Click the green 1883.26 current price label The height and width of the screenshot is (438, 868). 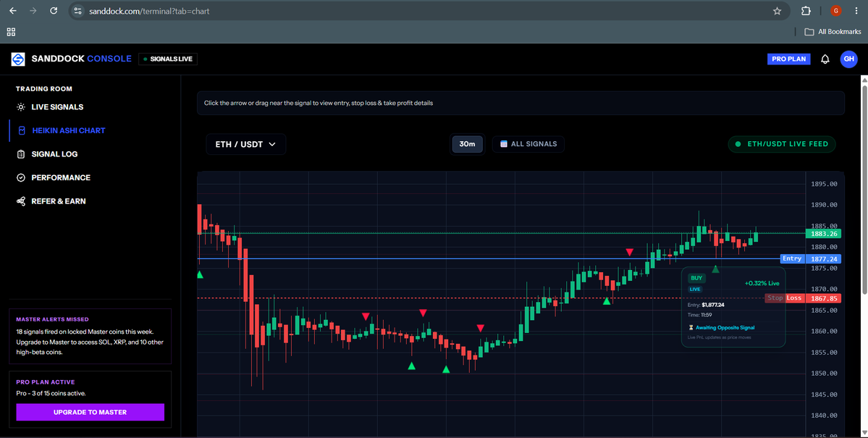point(823,234)
